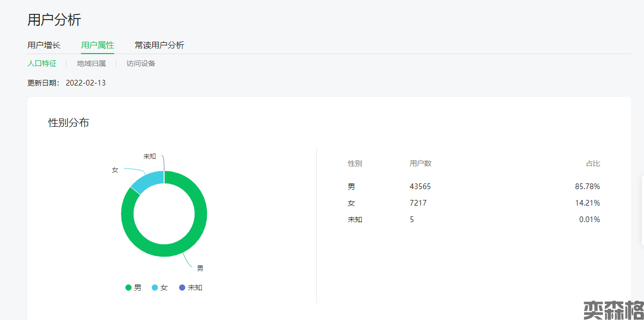Select the 43565 user count cell
The height and width of the screenshot is (320, 644).
pos(420,187)
